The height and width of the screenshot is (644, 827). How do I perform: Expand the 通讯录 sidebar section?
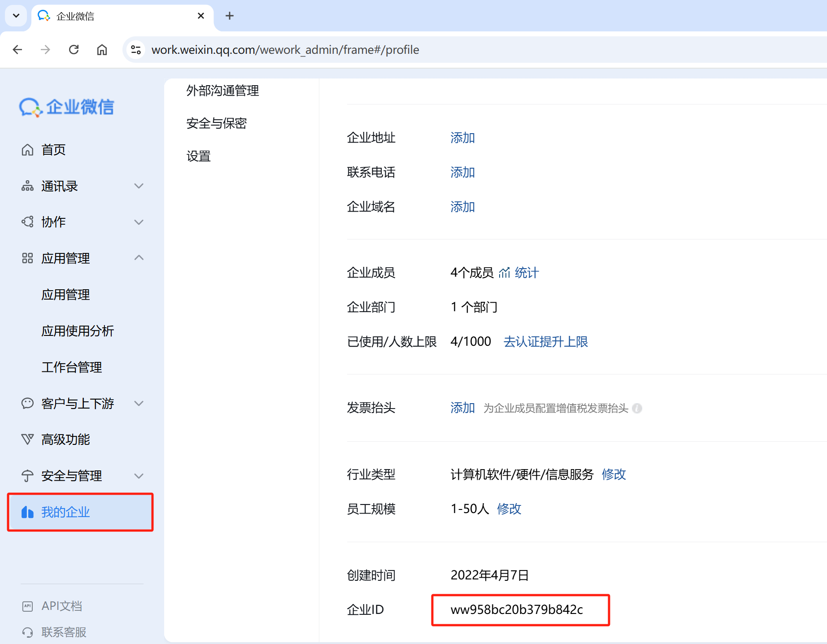(x=139, y=186)
